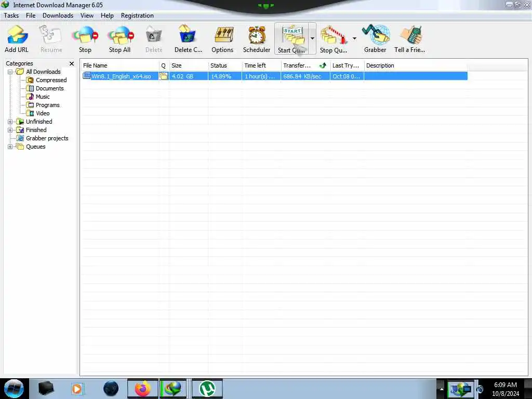The image size is (532, 399).
Task: Sort by the File Name column header
Action: 120,65
